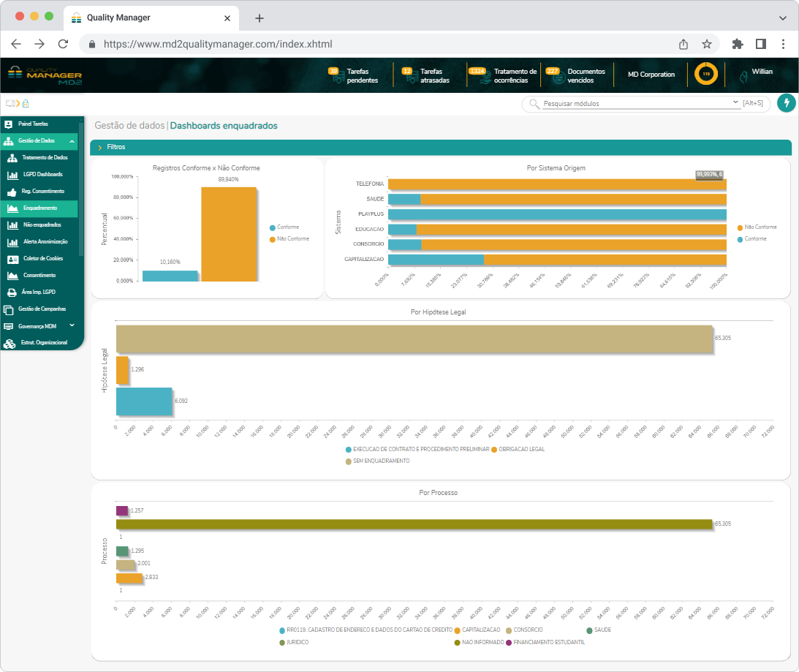
Task: Click the Willian user profile link
Action: point(762,72)
